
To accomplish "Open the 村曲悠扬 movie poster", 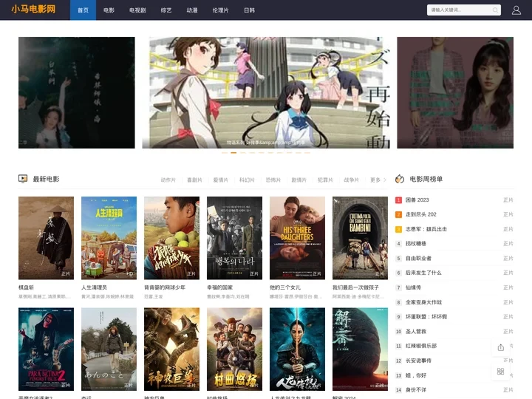I will click(234, 349).
